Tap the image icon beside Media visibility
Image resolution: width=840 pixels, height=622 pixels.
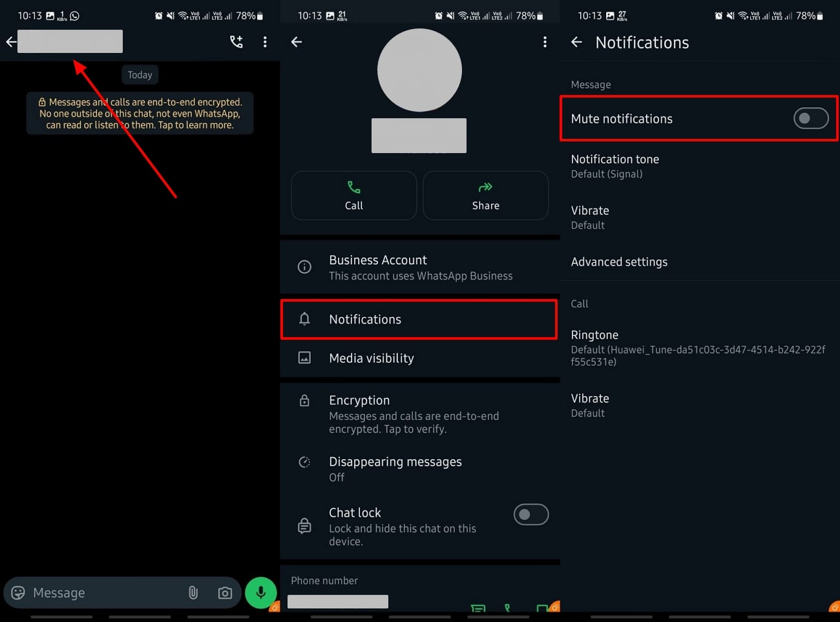point(304,358)
